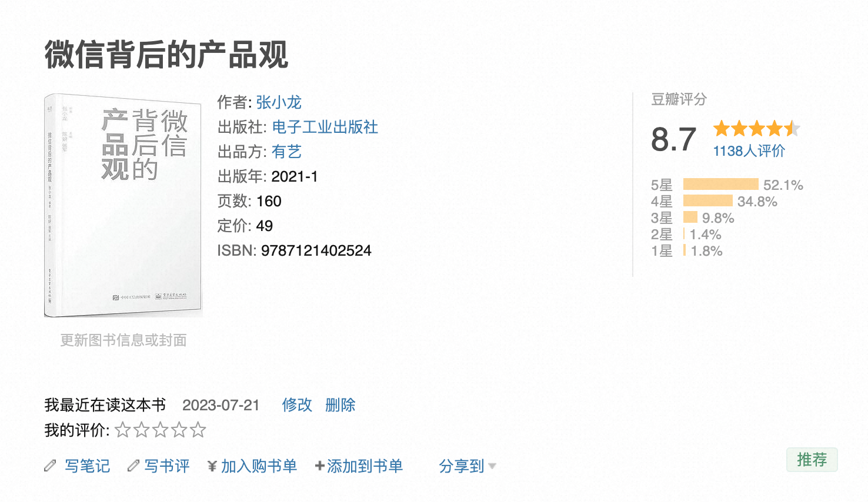Image resolution: width=868 pixels, height=502 pixels.
Task: Rate the book five stars
Action: point(198,430)
